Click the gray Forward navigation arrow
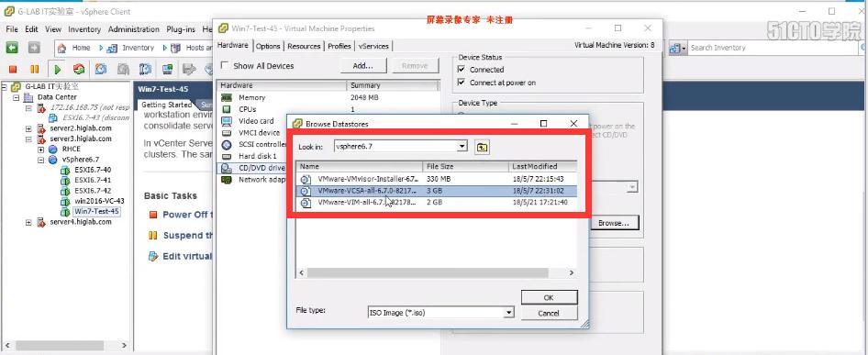The image size is (868, 355). click(34, 49)
